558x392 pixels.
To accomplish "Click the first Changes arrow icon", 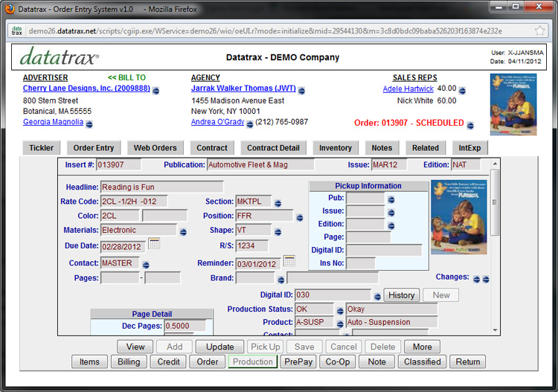I will click(476, 279).
